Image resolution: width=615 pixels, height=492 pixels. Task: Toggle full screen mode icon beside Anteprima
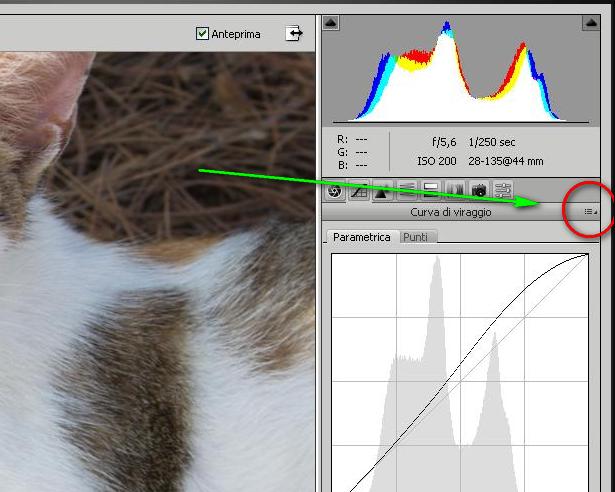pos(293,33)
